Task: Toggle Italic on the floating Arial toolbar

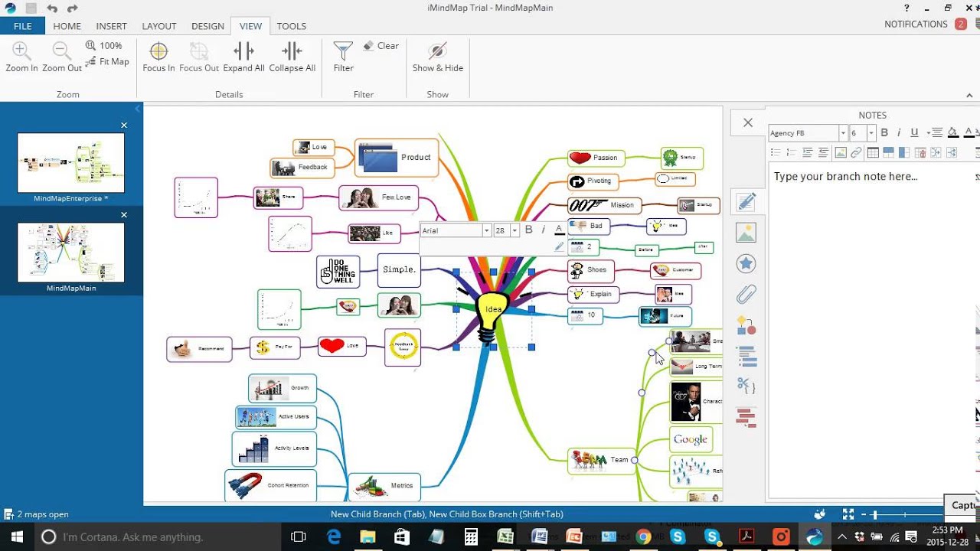Action: click(544, 230)
